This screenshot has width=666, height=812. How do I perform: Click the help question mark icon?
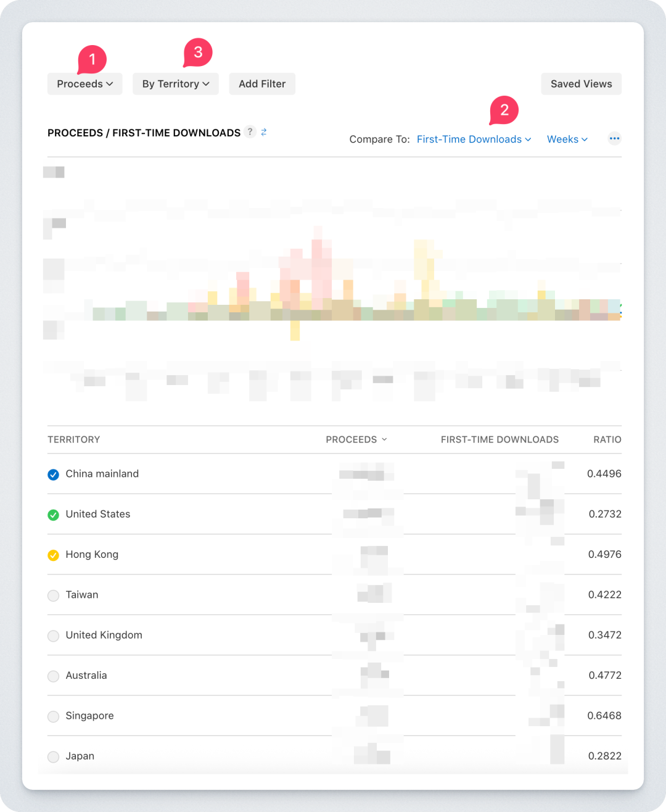click(250, 131)
